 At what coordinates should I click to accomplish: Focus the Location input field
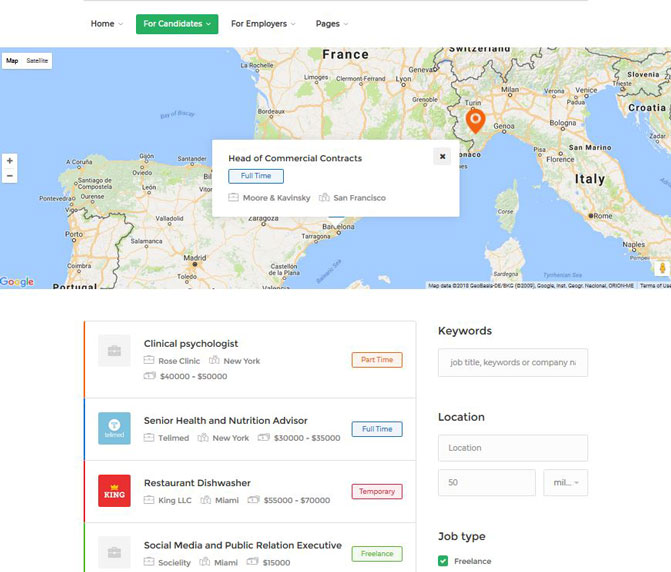pyautogui.click(x=513, y=448)
